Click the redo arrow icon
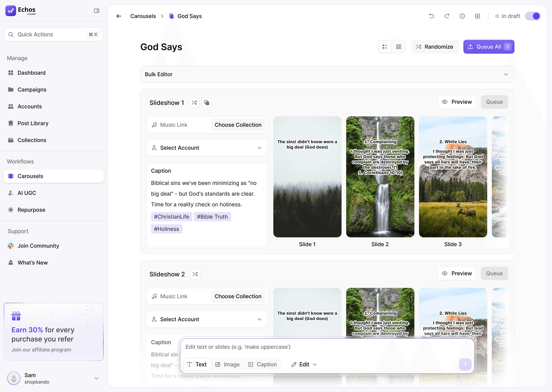Image resolution: width=552 pixels, height=392 pixels. tap(447, 16)
